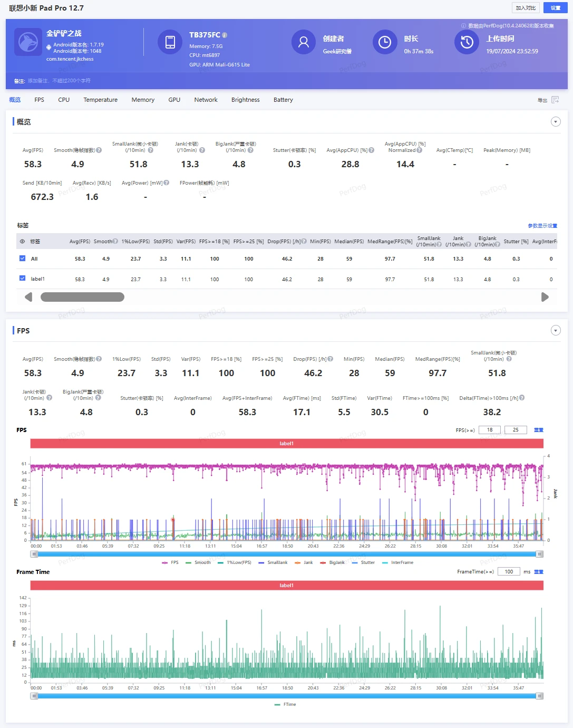573x728 pixels.
Task: Open 参数显示设置 parameter display settings
Action: pos(542,226)
